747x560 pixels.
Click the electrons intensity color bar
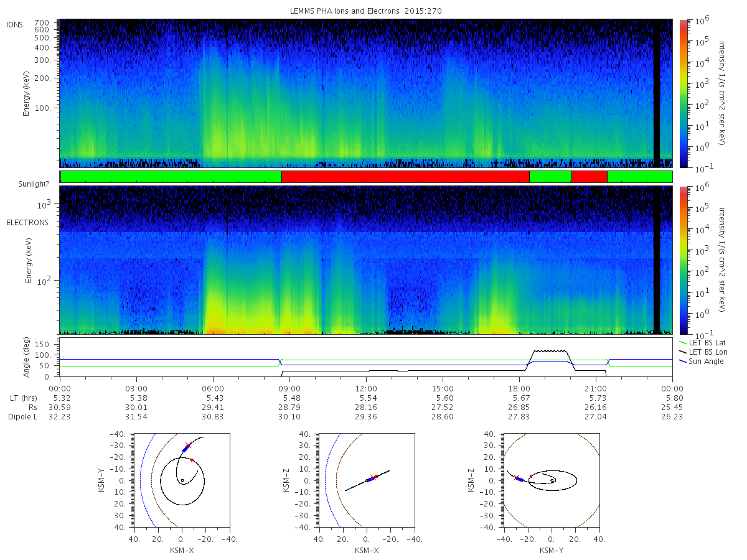(683, 260)
